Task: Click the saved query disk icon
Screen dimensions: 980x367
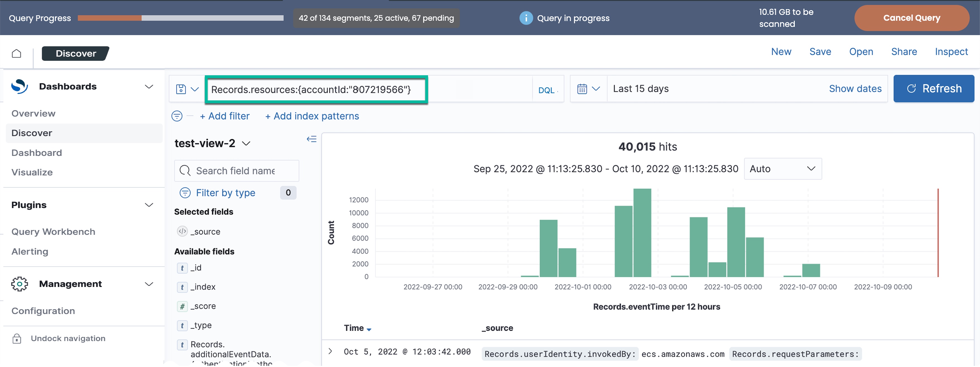Action: pos(181,89)
